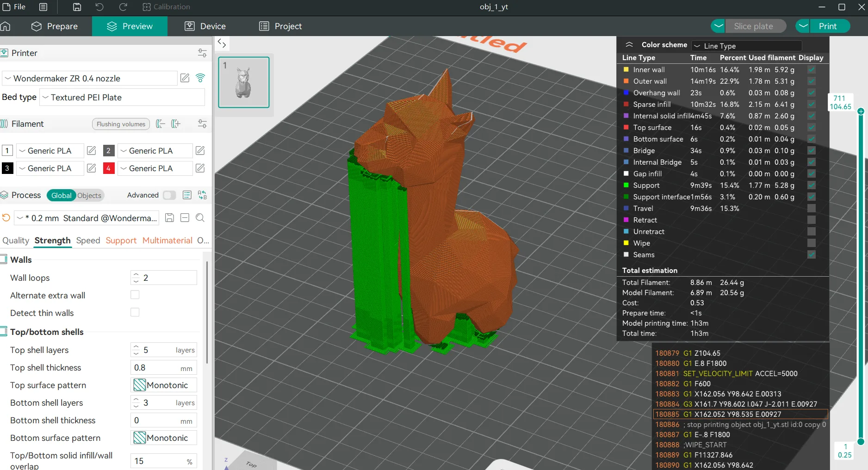The image size is (868, 470).
Task: Select plate 1 thumbnail
Action: pos(244,82)
